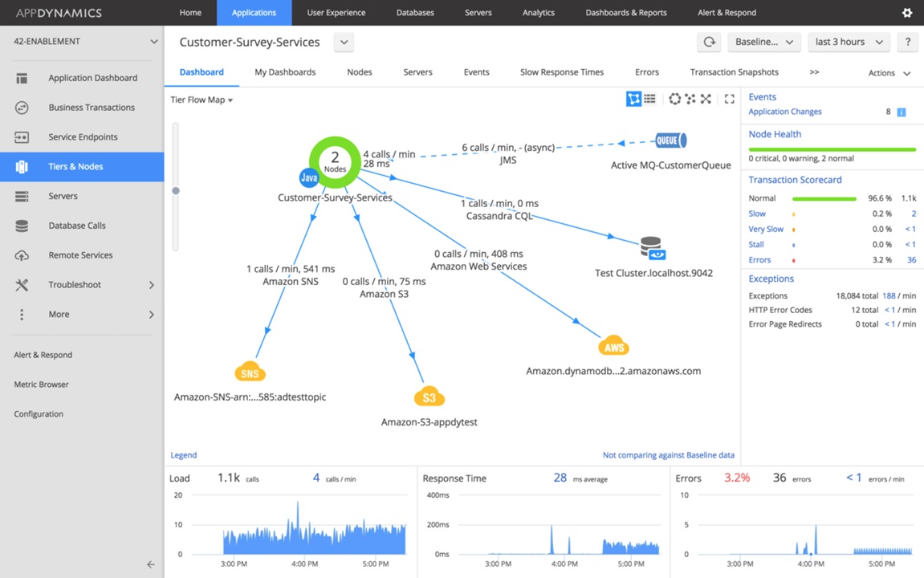Open the Home top menu
The height and width of the screenshot is (578, 924).
pos(190,12)
